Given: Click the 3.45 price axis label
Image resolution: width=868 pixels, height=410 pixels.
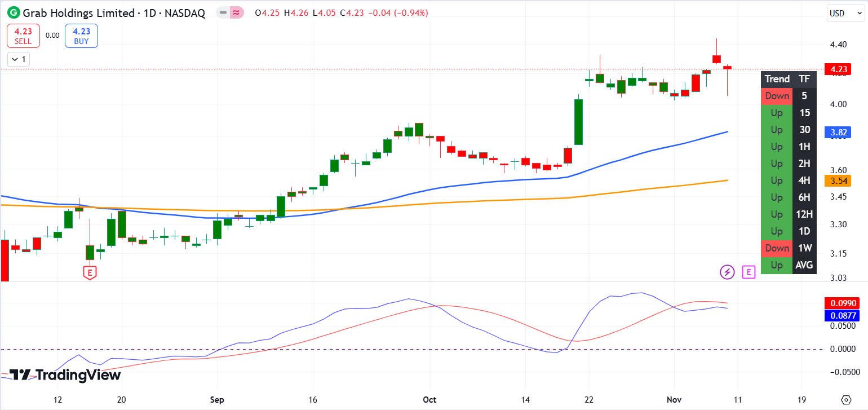Looking at the screenshot, I should coord(839,197).
